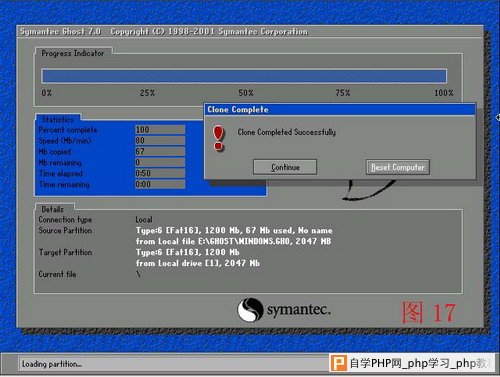Click the 'Mb remaining' label
500x377 pixels.
(60, 163)
